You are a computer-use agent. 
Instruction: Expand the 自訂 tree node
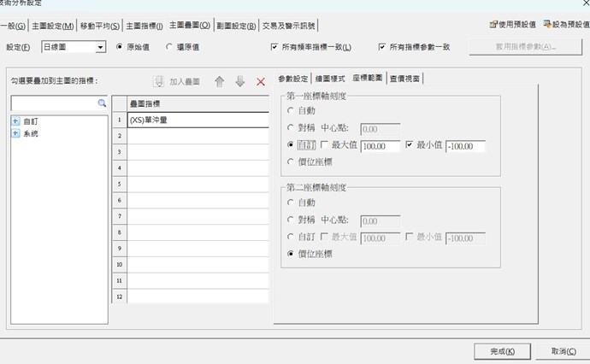(16, 122)
